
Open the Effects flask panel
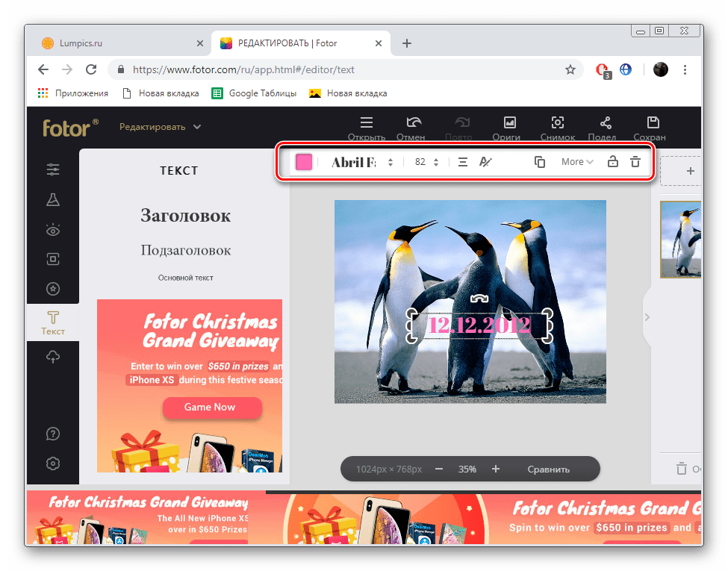[53, 200]
